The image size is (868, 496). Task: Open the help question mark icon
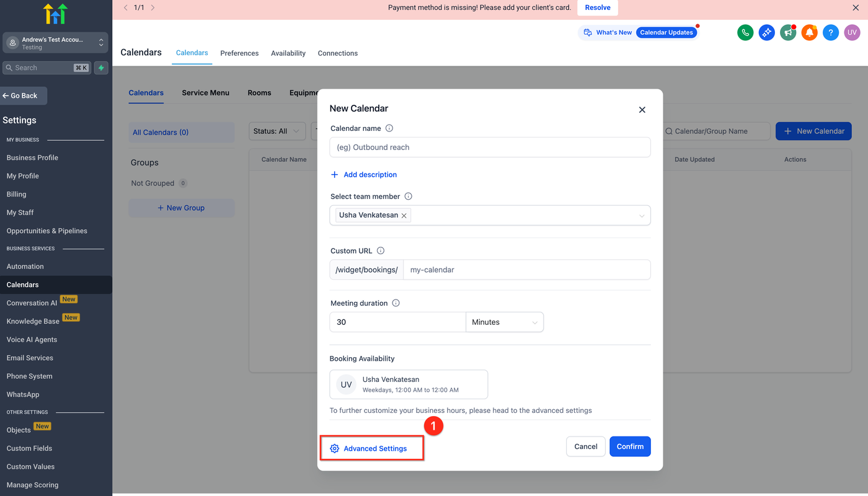(x=831, y=33)
